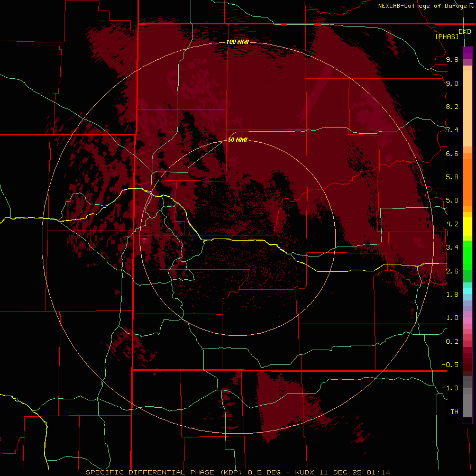Screen dimensions: 476x476
Task: Click the 9.8 scale value
Action: click(452, 59)
